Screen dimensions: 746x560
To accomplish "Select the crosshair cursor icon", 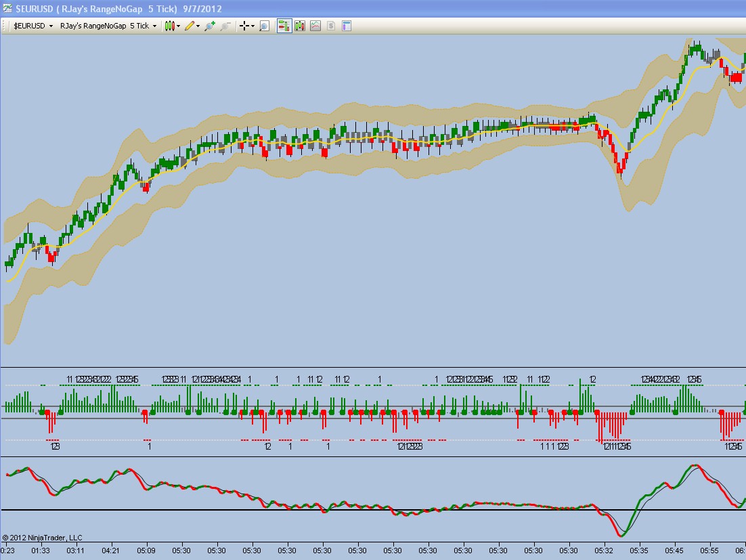I will (244, 26).
